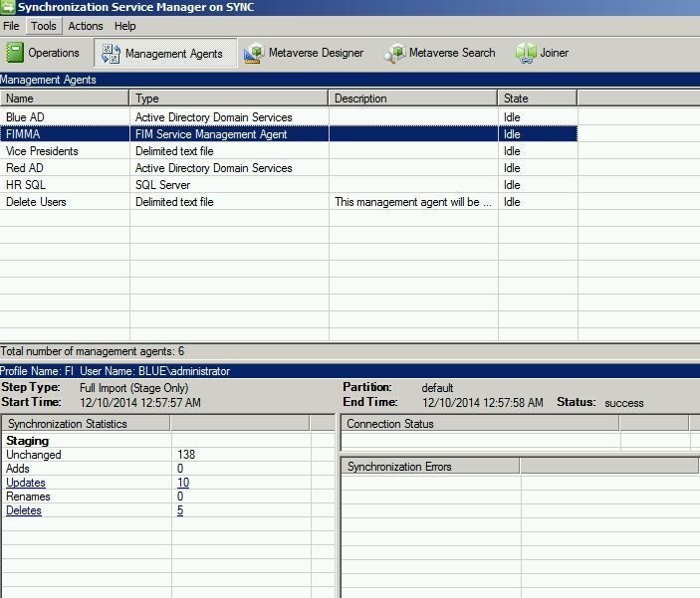This screenshot has width=700, height=598.
Task: Select the Red AD management agent
Action: tap(25, 168)
